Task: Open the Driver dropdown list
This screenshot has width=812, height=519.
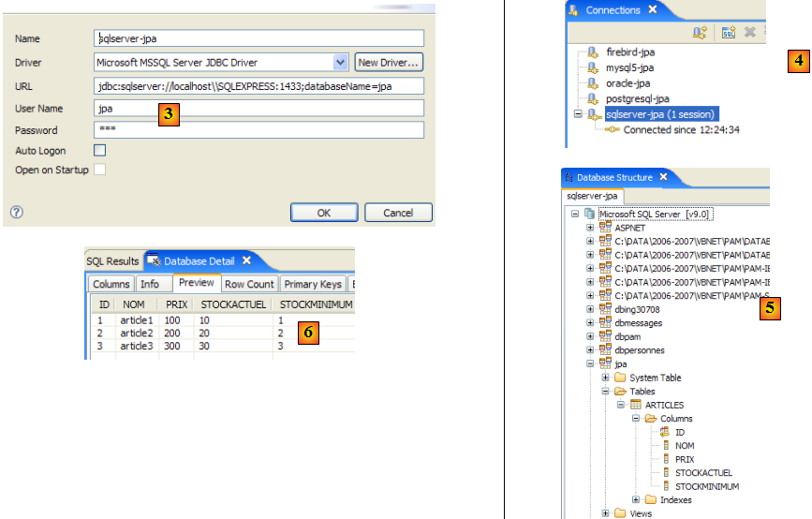Action: coord(341,63)
